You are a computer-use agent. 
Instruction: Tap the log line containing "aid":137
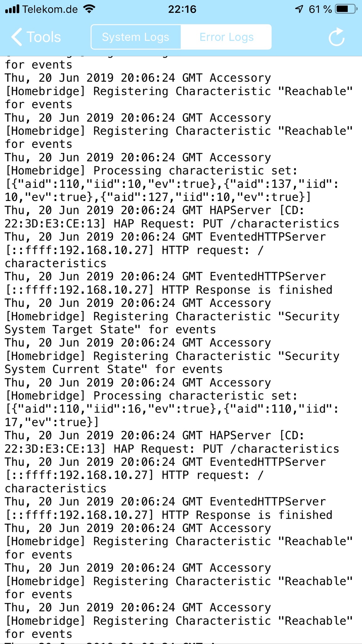pyautogui.click(x=172, y=184)
